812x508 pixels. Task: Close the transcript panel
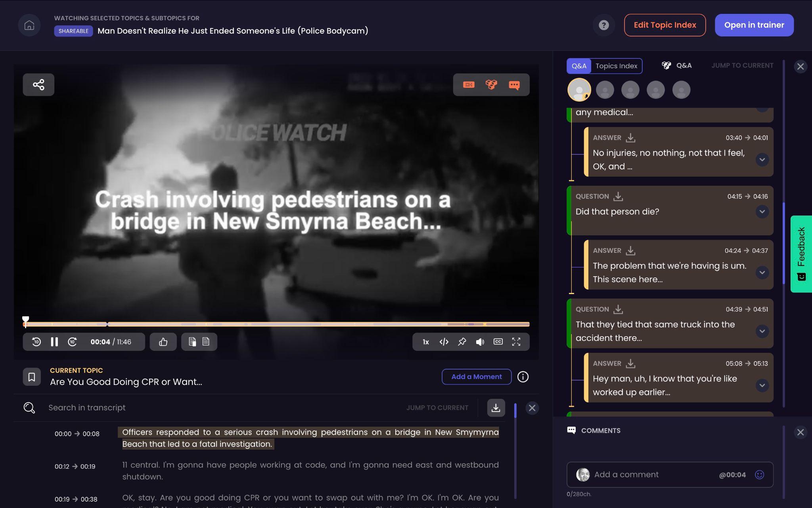(532, 408)
